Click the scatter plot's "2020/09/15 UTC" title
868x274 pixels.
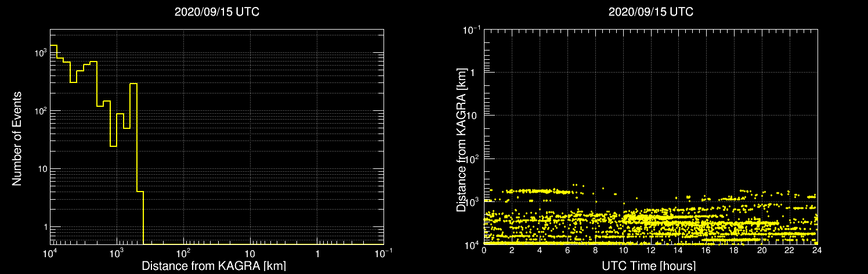650,13
